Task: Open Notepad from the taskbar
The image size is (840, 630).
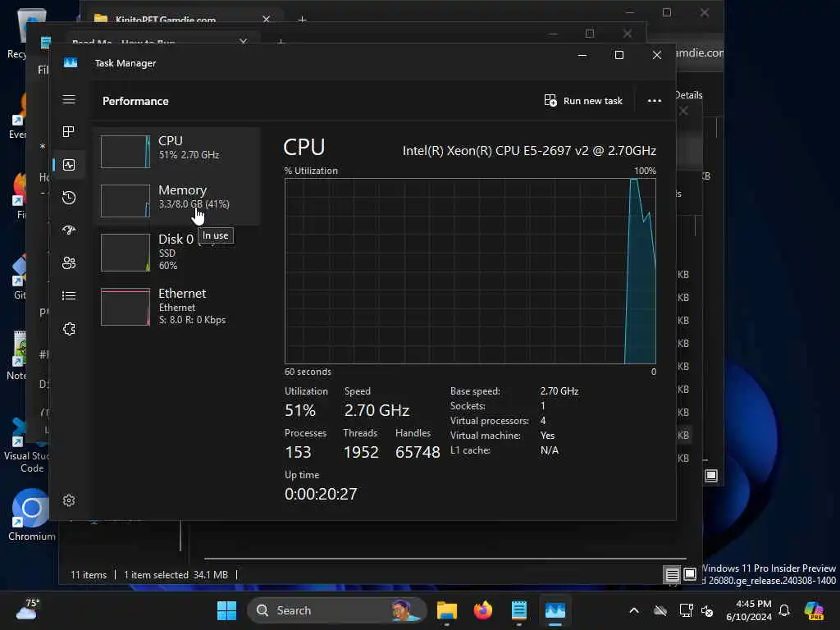Action: 518,610
